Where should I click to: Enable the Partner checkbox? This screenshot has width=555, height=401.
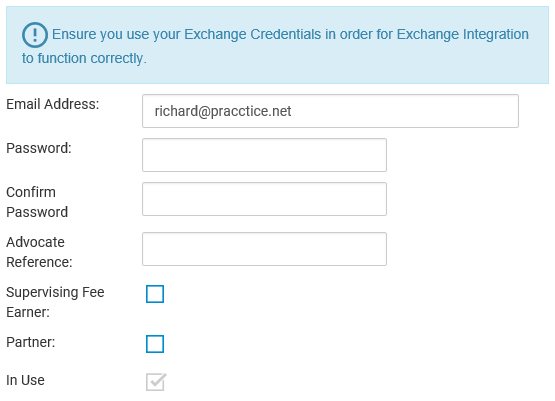pos(155,344)
